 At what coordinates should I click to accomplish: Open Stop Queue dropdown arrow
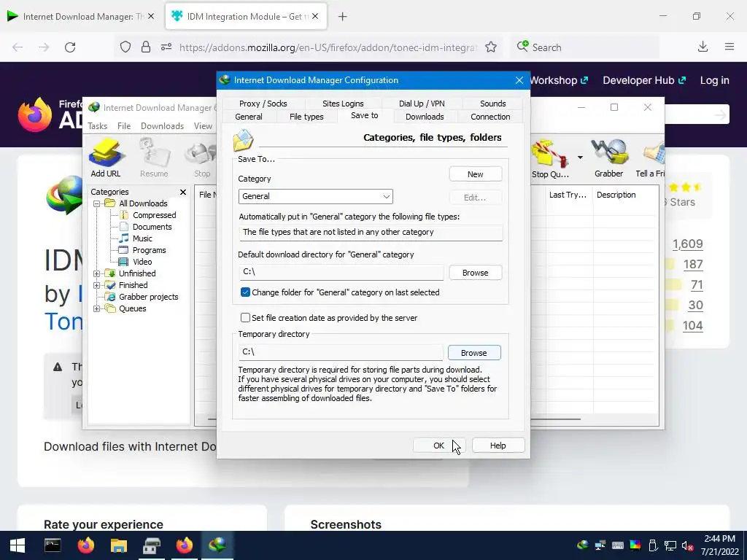580,157
